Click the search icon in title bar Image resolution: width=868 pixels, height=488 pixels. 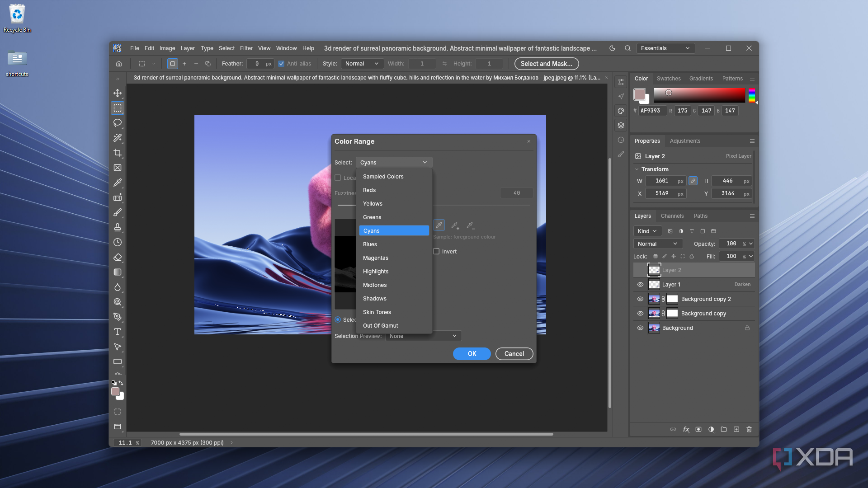(627, 48)
